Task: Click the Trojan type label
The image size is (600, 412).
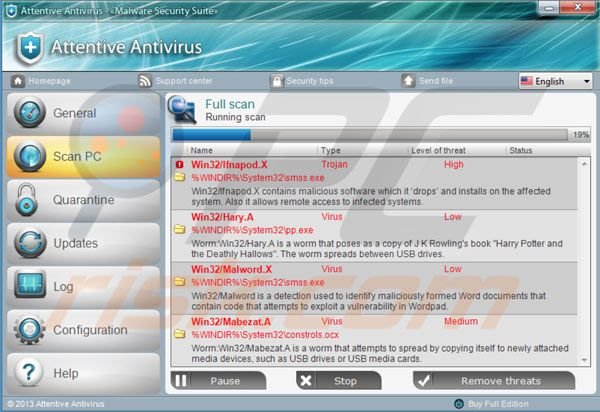Action: pyautogui.click(x=334, y=164)
